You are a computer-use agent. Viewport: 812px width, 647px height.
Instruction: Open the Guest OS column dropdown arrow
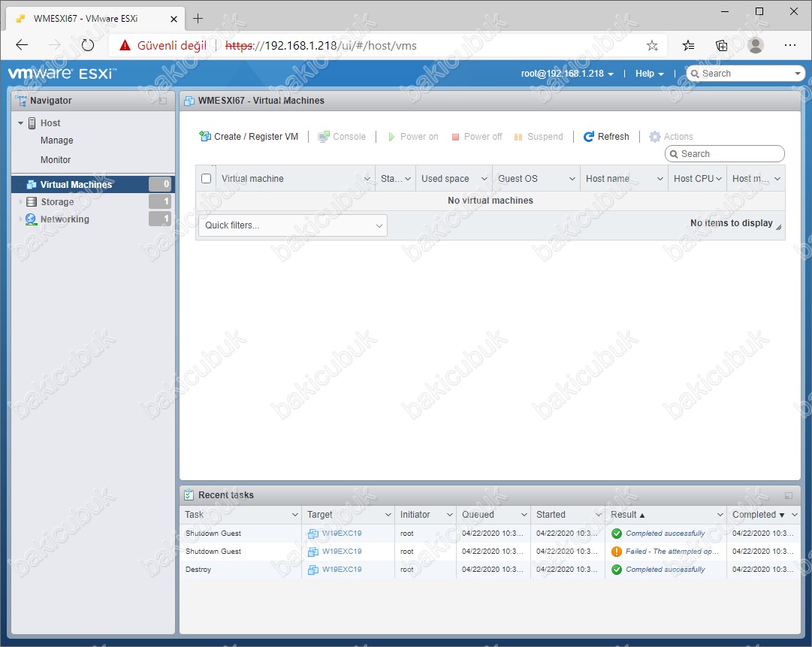point(572,179)
